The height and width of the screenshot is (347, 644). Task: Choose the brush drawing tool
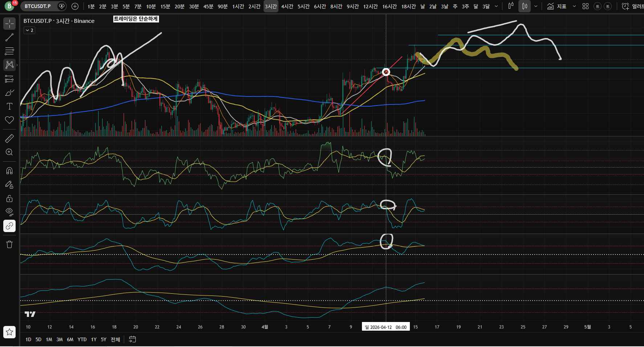pyautogui.click(x=9, y=93)
